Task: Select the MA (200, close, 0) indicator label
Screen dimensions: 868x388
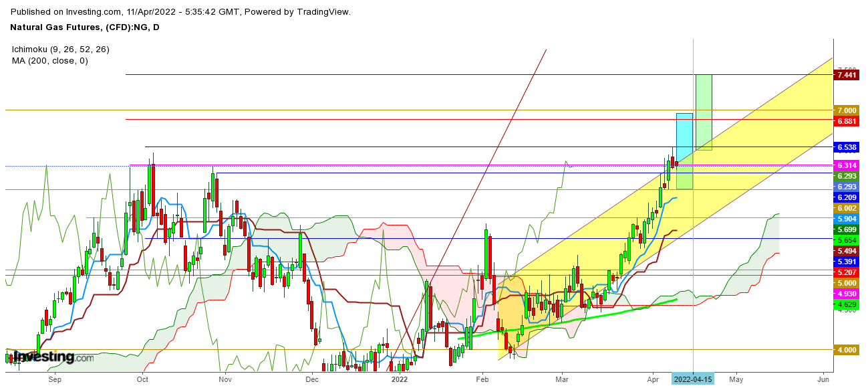Action: (x=49, y=61)
